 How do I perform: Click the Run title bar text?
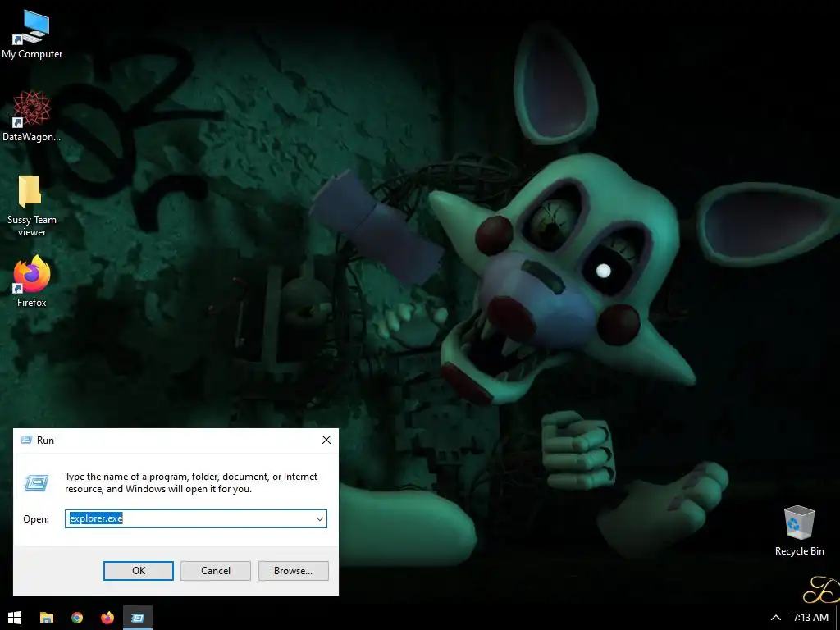pyautogui.click(x=46, y=440)
